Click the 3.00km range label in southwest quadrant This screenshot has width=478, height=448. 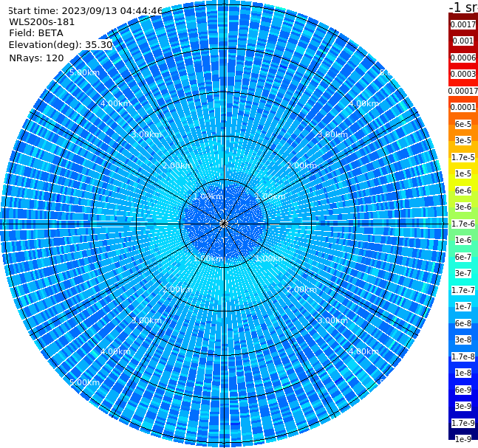pyautogui.click(x=146, y=320)
